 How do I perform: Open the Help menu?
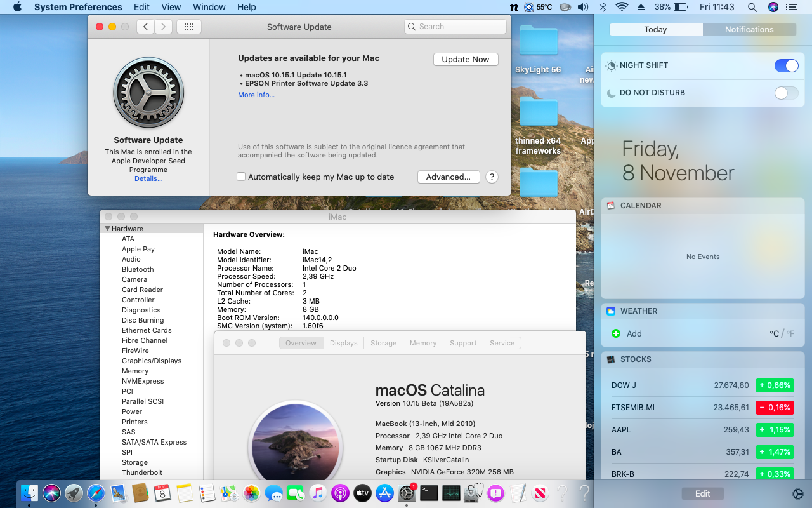pos(246,7)
